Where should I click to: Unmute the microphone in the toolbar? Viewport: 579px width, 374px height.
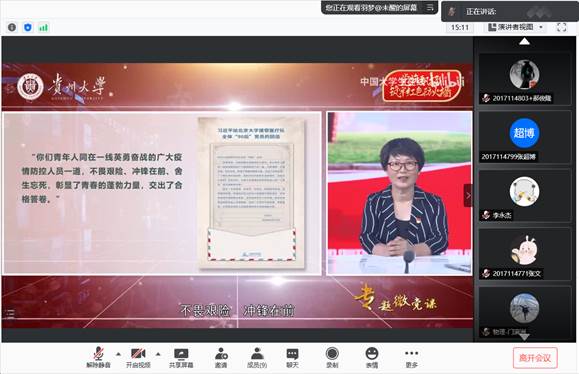[98, 357]
